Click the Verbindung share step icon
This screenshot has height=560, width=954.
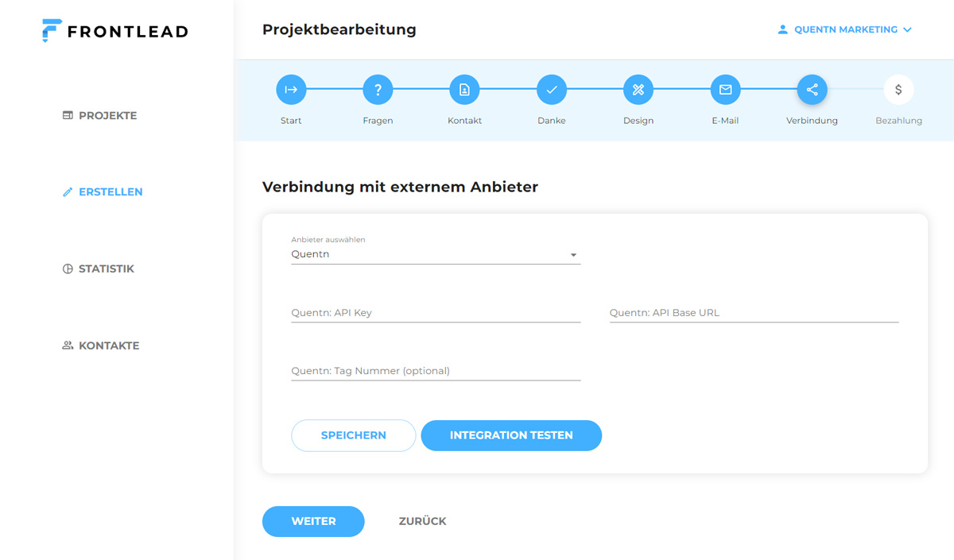coord(812,90)
